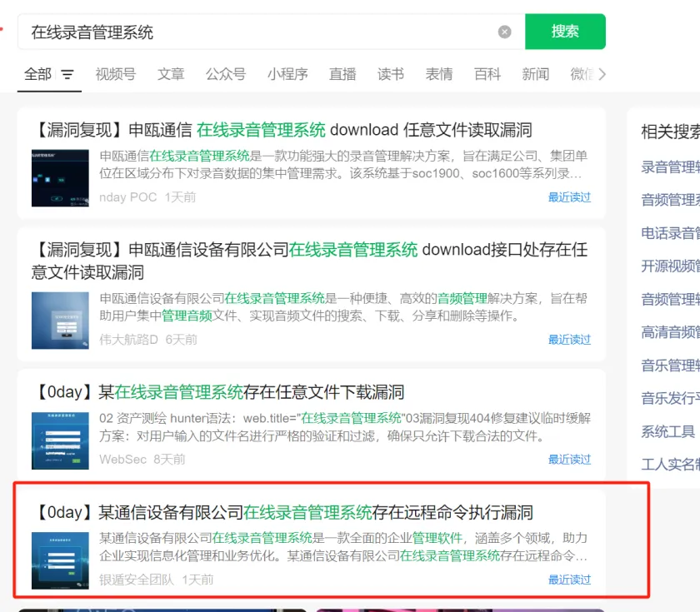Screen dimensions: 700x612
Task: Switch to the 读书 tab
Action: (x=391, y=74)
